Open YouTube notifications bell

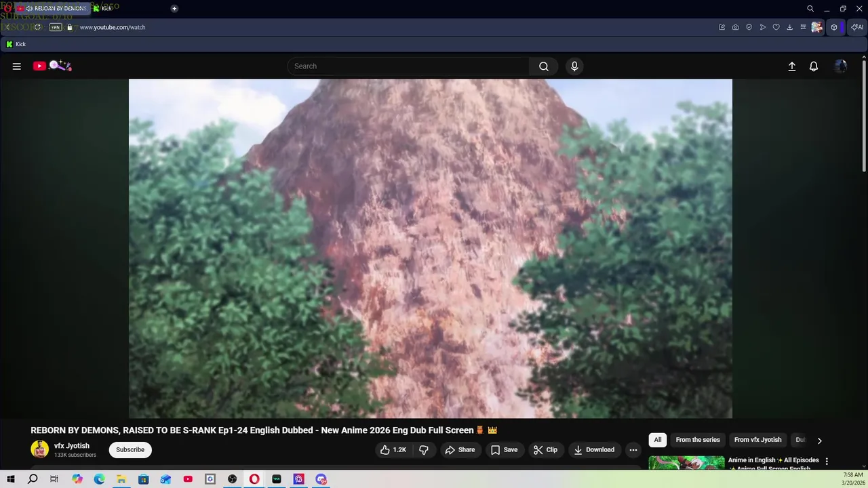pos(814,66)
